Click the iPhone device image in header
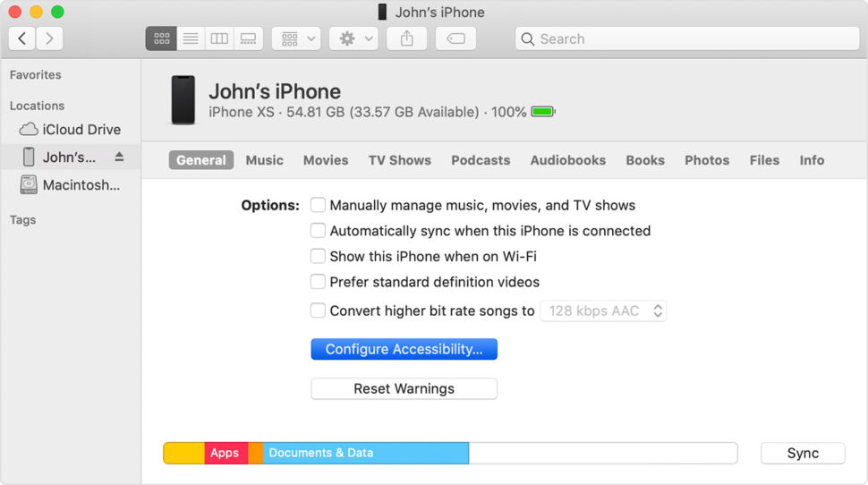This screenshot has height=485, width=868. (183, 100)
